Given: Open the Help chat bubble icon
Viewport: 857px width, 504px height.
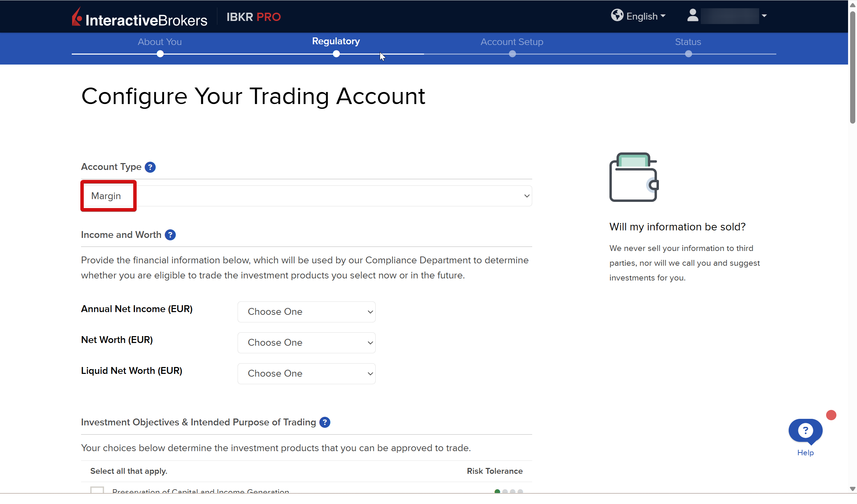Looking at the screenshot, I should [805, 431].
